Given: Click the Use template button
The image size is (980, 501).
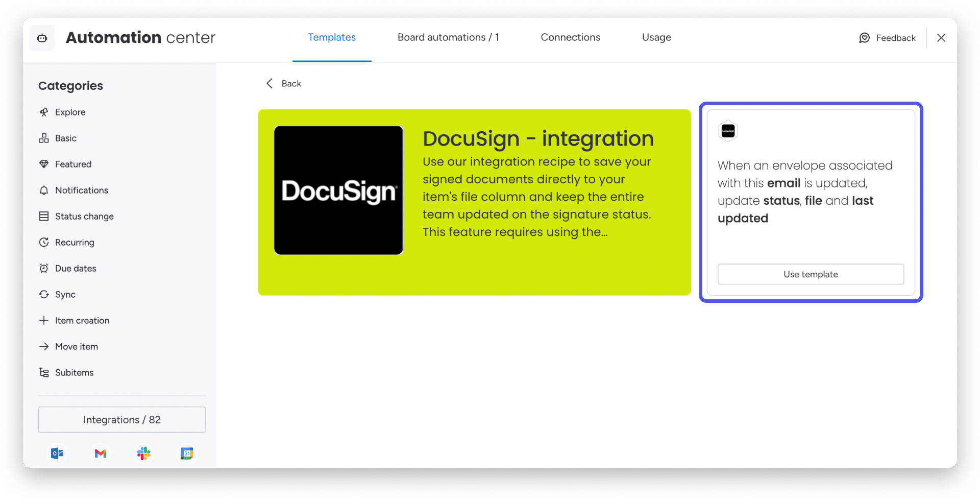Looking at the screenshot, I should 811,274.
